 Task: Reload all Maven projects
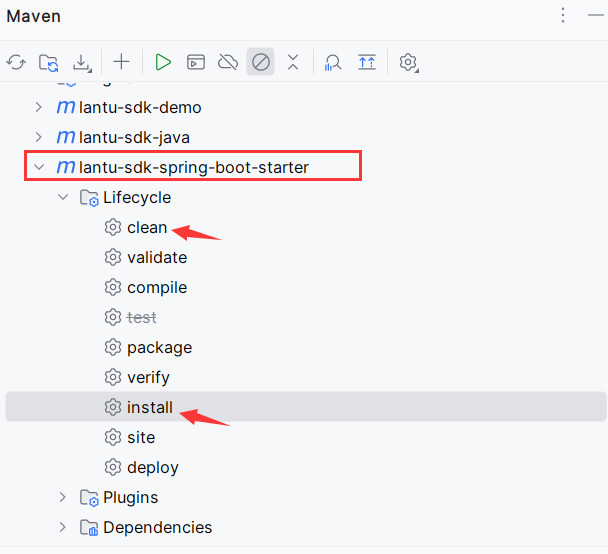(16, 62)
